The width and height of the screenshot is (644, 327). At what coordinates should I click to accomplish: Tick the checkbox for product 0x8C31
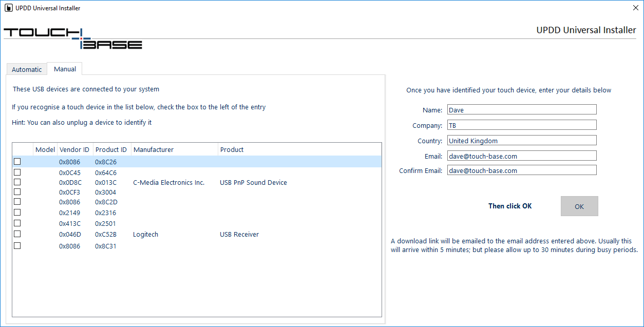click(17, 245)
